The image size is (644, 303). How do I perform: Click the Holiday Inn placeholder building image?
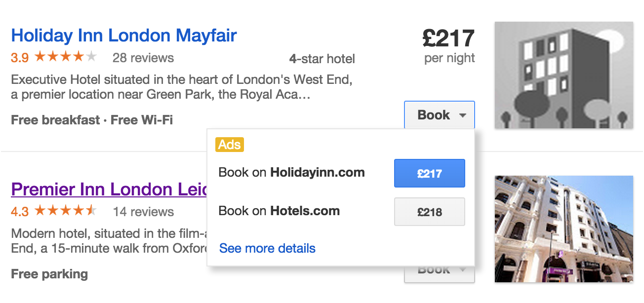[x=563, y=75]
